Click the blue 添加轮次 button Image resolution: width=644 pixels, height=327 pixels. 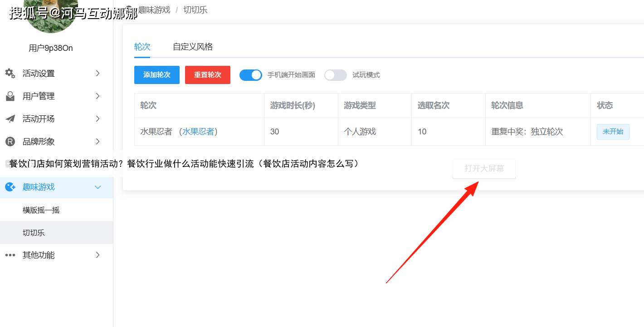(x=157, y=75)
